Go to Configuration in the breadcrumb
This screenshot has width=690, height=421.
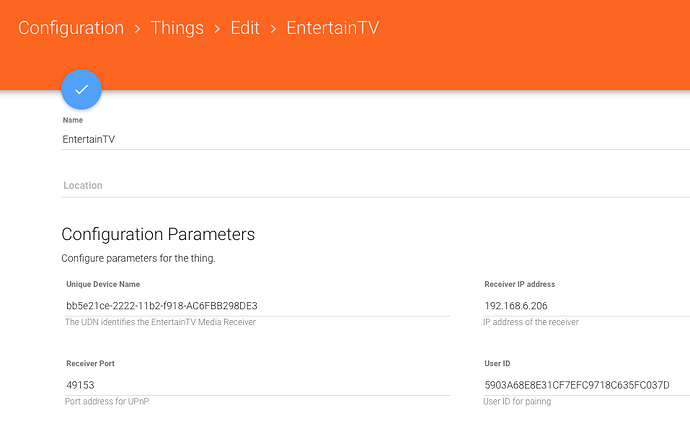71,27
